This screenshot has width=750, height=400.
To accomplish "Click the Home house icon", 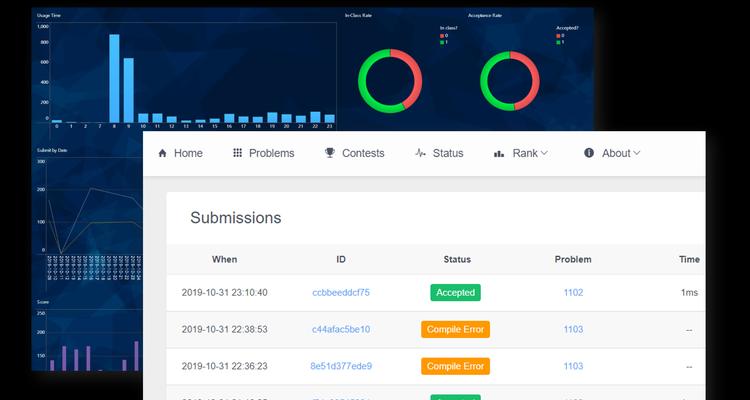I will coord(163,153).
